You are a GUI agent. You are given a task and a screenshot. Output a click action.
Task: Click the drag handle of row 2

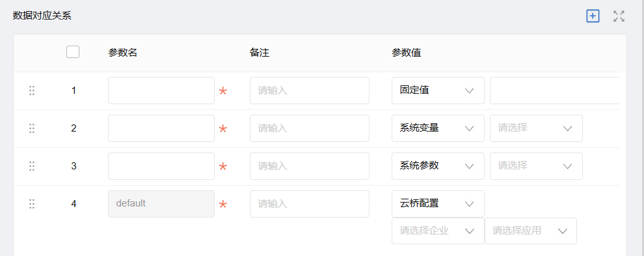tap(32, 128)
